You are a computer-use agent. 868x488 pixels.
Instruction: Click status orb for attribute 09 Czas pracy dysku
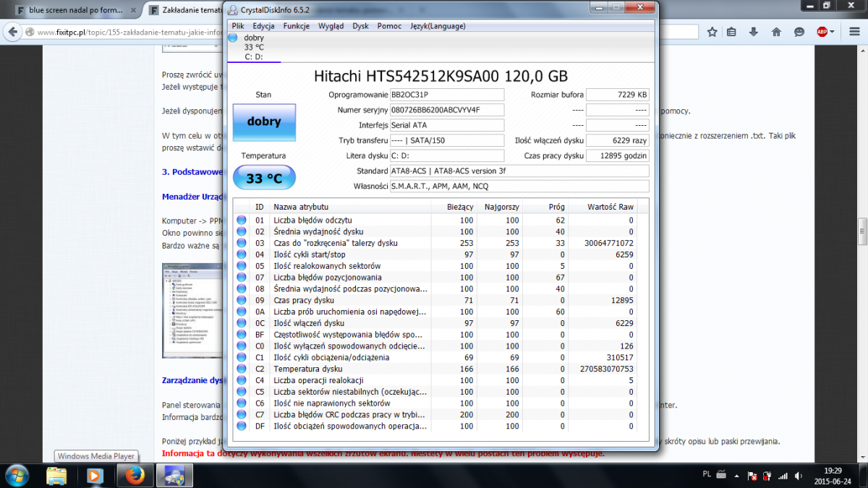point(241,300)
